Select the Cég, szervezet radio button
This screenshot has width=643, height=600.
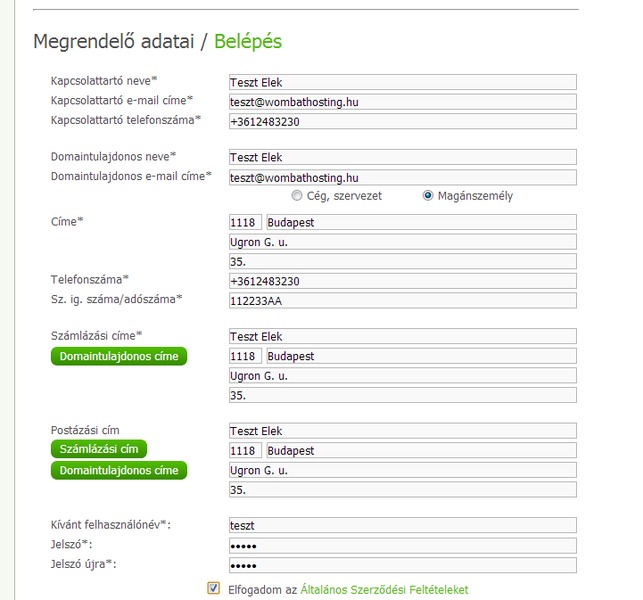coord(296,196)
